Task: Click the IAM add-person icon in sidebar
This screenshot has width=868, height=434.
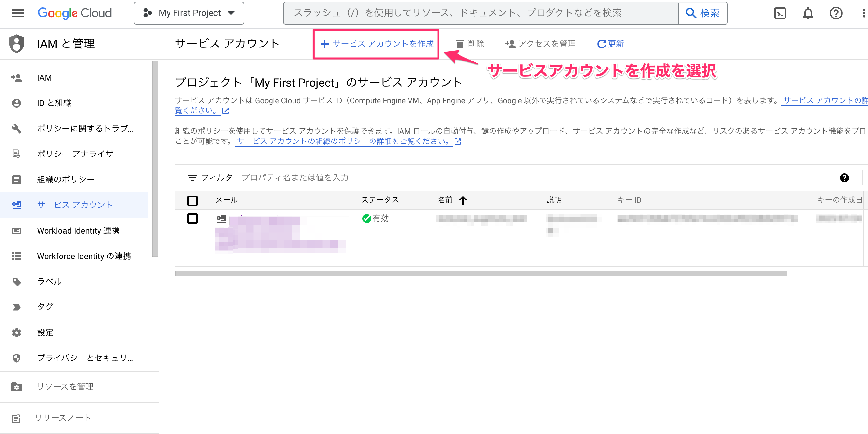Action: [17, 78]
